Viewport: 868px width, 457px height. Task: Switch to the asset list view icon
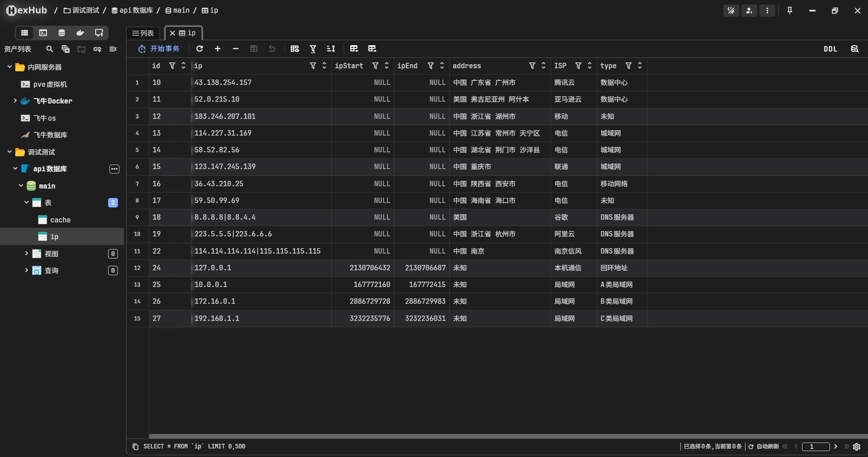click(24, 33)
